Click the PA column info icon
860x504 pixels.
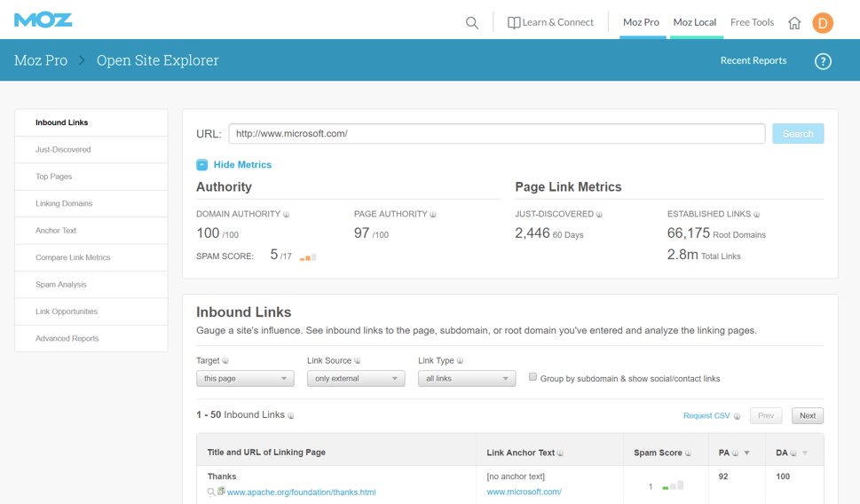[x=736, y=453]
